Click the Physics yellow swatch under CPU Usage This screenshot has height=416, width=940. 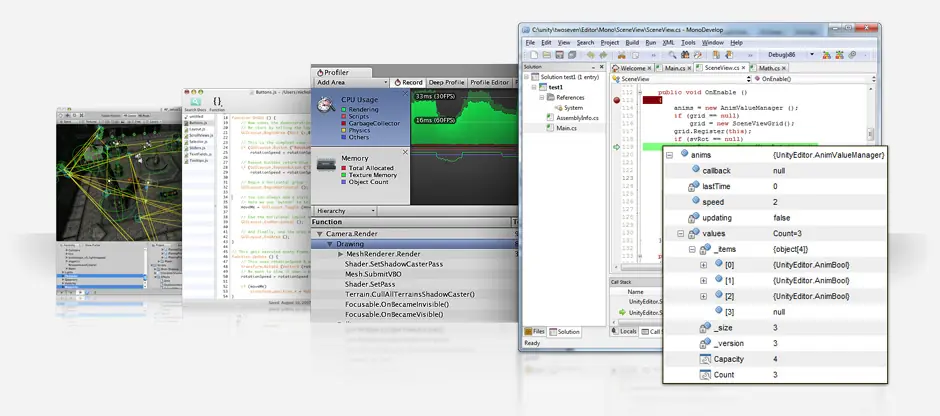(344, 130)
